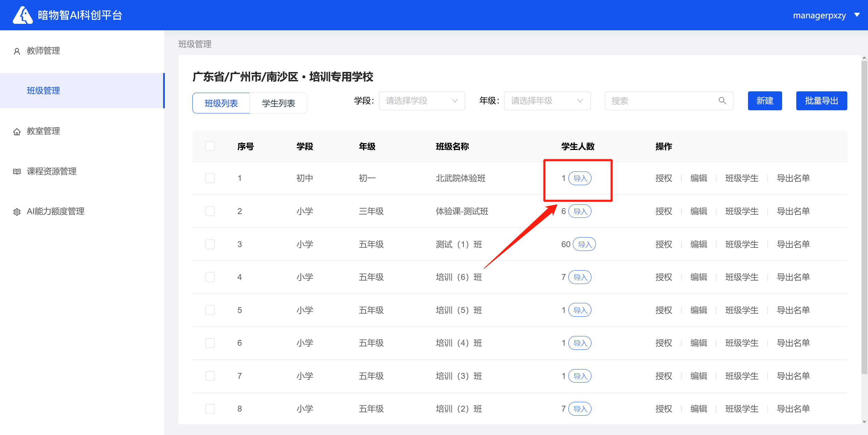Click the vertical scrollbar thumb
868x435 pixels.
coord(864,217)
